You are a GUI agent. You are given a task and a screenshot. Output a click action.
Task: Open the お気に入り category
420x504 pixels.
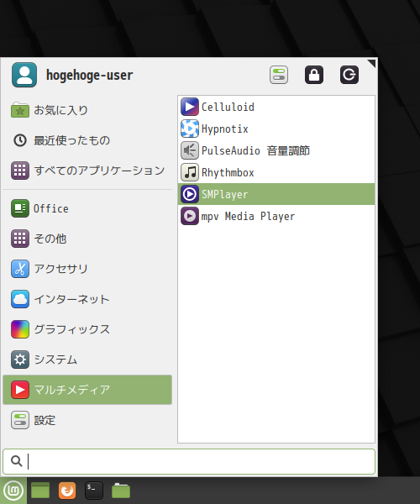pos(60,110)
